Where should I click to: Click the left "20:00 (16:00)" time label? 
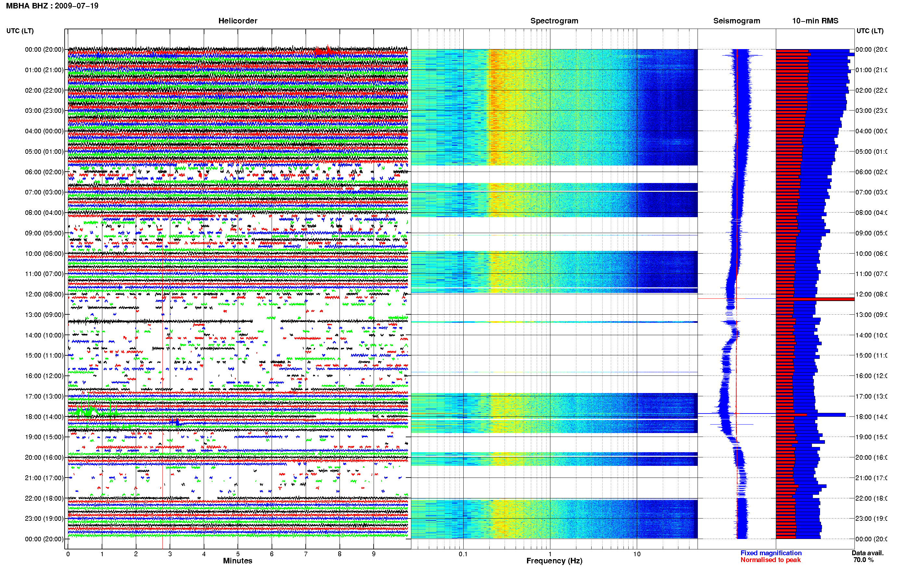[44, 458]
